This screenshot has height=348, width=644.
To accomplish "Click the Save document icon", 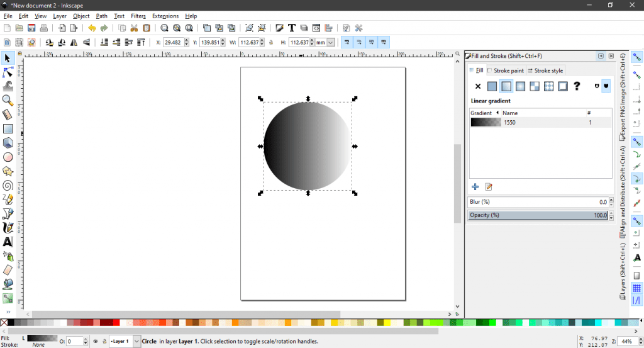I will [x=31, y=28].
